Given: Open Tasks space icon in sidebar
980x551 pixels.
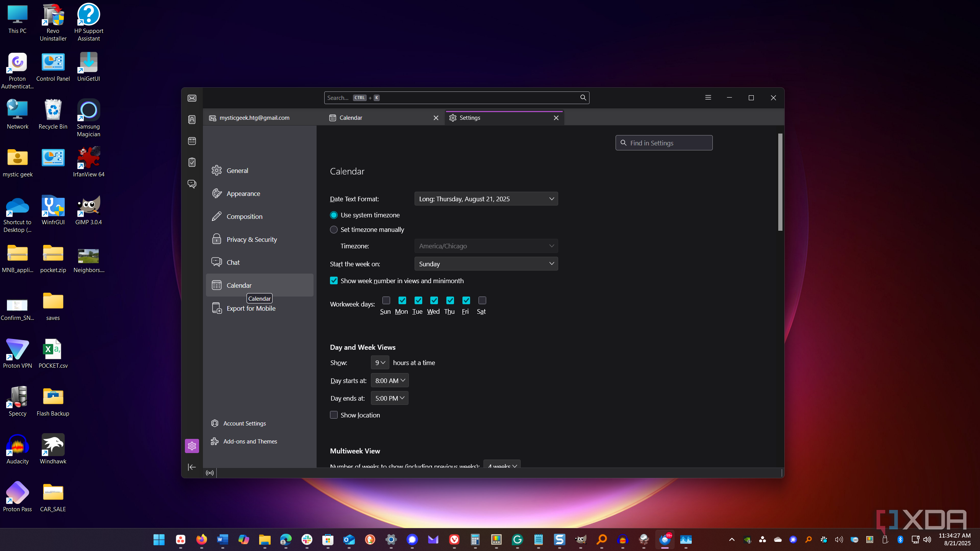Looking at the screenshot, I should [x=192, y=162].
